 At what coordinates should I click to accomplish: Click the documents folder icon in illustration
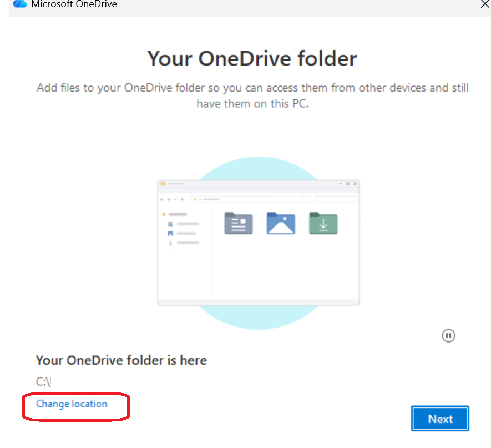pos(239,223)
